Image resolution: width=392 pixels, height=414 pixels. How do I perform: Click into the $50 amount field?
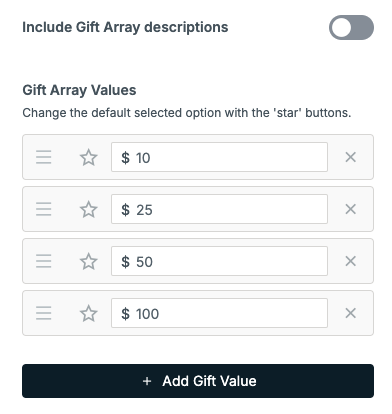[x=219, y=261]
